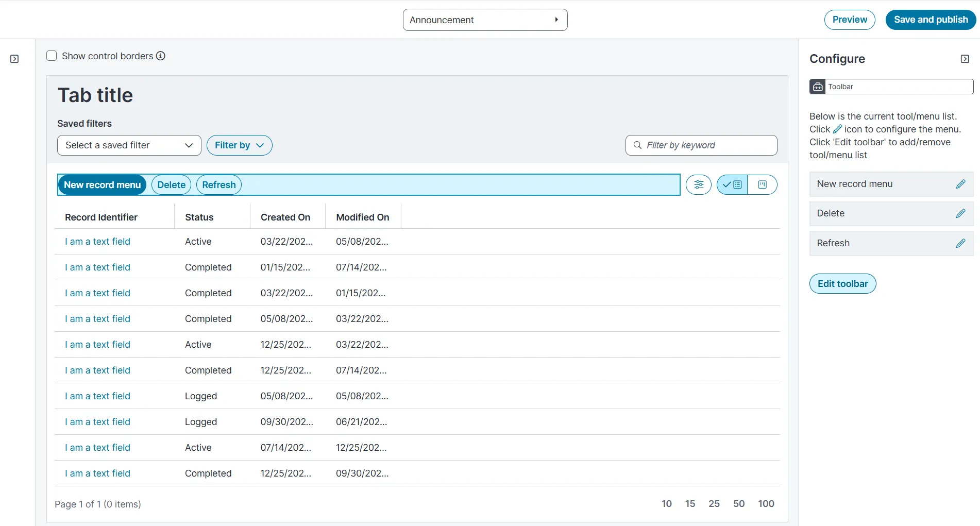Enable Show control borders checkbox

coord(52,56)
